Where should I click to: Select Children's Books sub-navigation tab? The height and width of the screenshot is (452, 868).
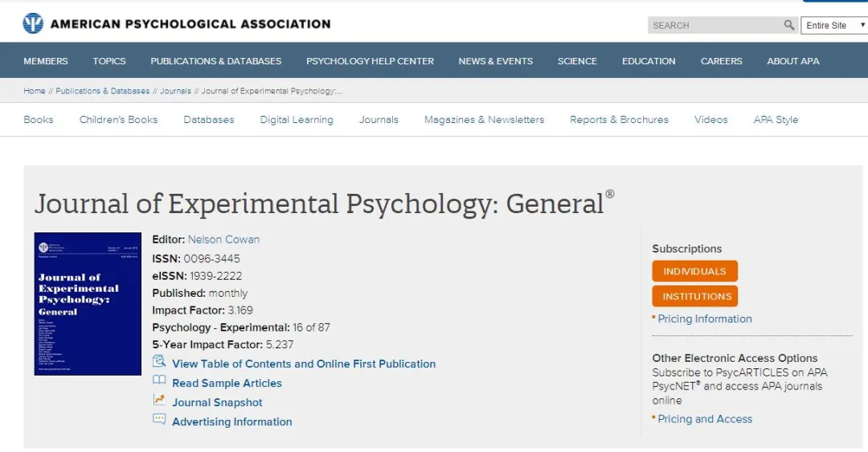(118, 120)
